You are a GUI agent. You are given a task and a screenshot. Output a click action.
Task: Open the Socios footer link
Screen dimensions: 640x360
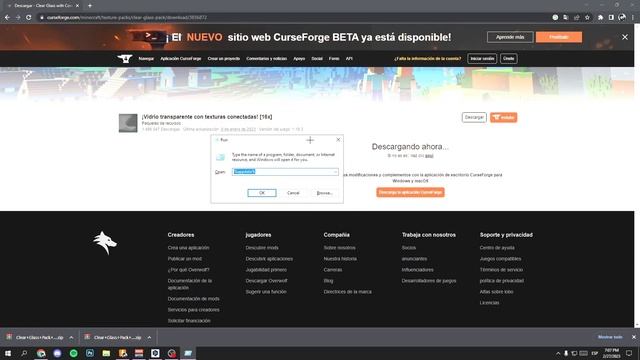[x=409, y=248]
